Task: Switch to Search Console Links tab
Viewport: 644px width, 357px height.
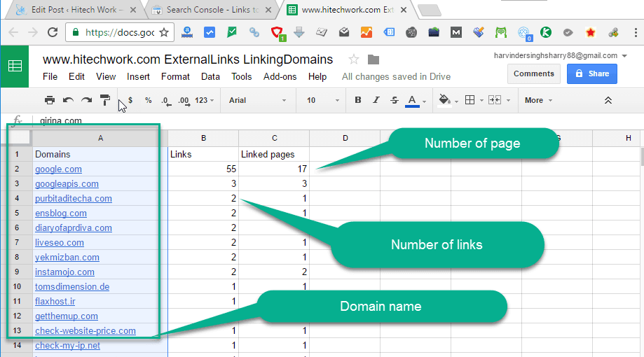Action: (213, 10)
